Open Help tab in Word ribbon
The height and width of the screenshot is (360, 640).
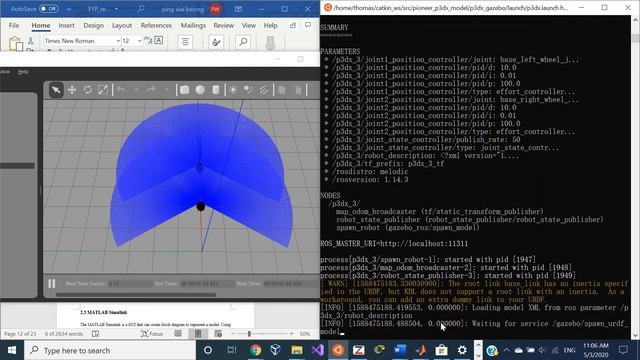[270, 25]
